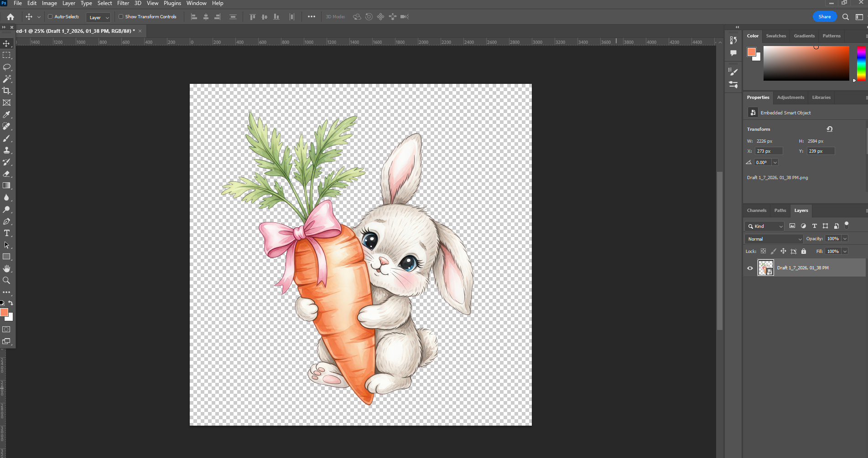
Task: Open the blend mode Normal dropdown
Action: 774,239
